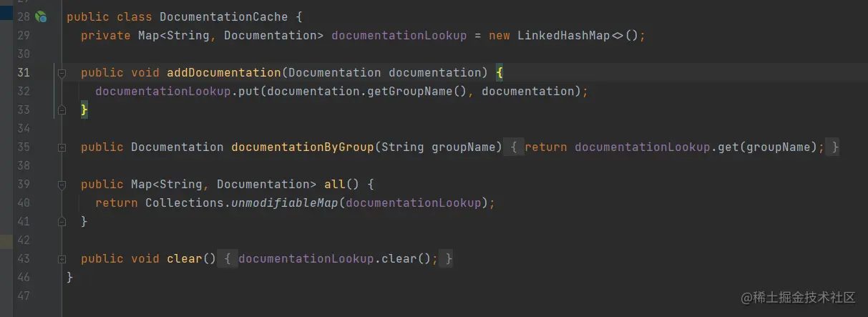
Task: Click the fold end marker on line 33
Action: tap(62, 110)
